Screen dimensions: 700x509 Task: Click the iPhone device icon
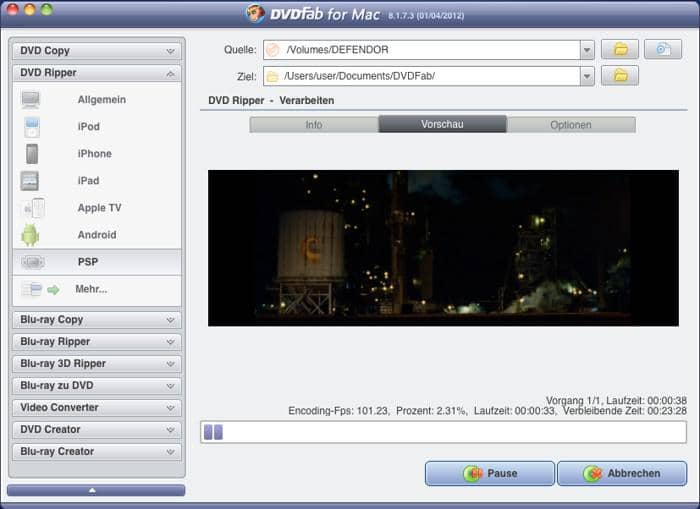(x=32, y=154)
